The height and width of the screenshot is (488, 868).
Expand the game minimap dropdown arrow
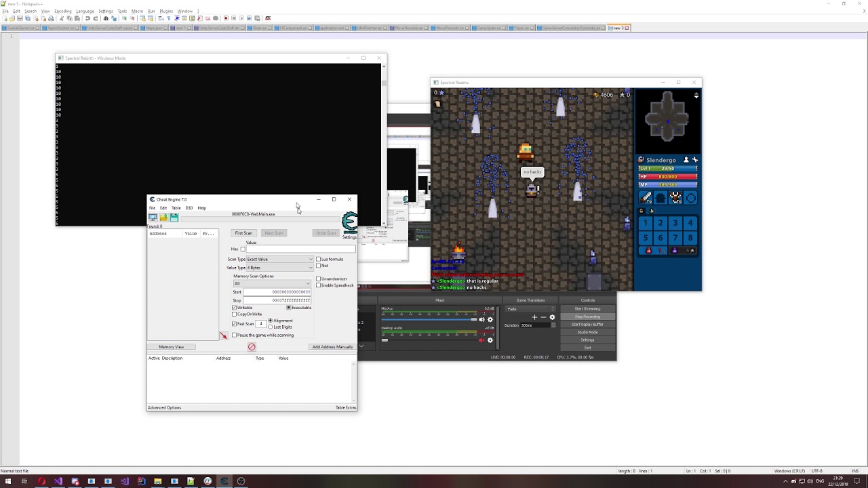click(x=696, y=96)
